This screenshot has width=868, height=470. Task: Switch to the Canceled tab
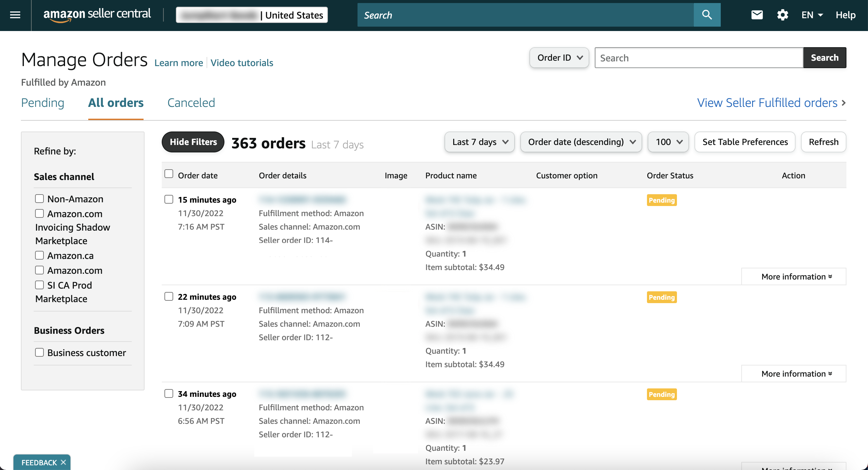tap(191, 102)
